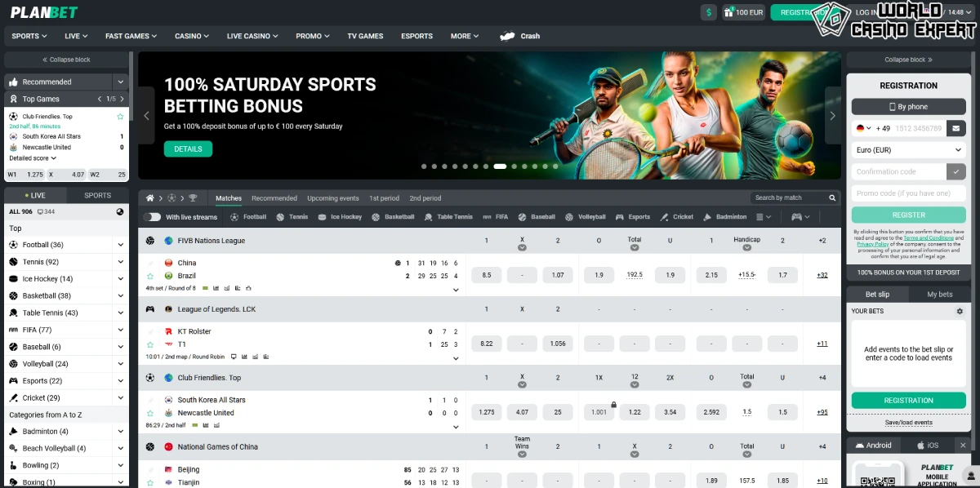Click the DETAILS button on banner

(188, 149)
